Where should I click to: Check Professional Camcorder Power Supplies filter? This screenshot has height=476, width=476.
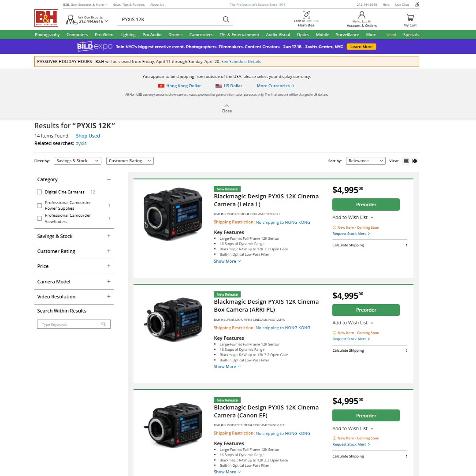pyautogui.click(x=40, y=205)
